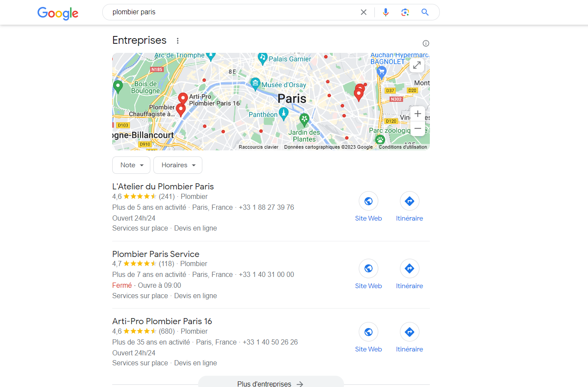This screenshot has height=387, width=588.
Task: Expand the map to full screen
Action: pyautogui.click(x=417, y=65)
